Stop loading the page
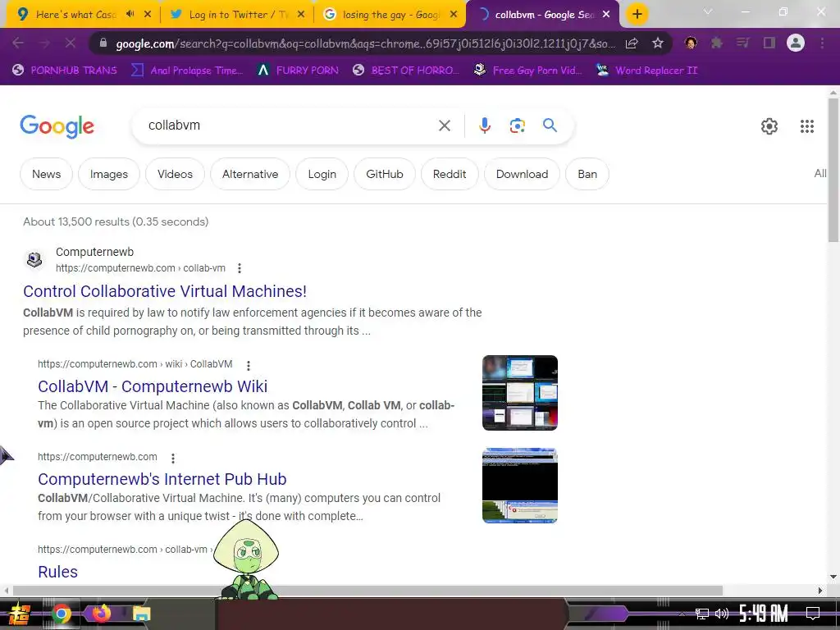This screenshot has width=840, height=630. (x=71, y=43)
